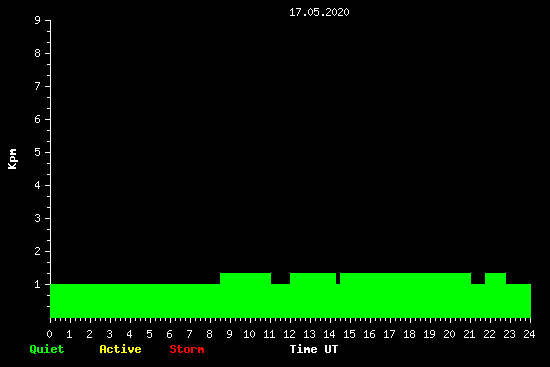Click hour 0 on the time axis
The image size is (550, 367).
(49, 334)
